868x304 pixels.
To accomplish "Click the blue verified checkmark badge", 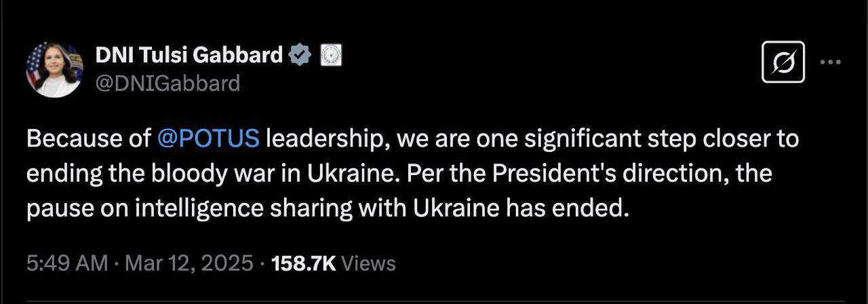I will coord(300,56).
